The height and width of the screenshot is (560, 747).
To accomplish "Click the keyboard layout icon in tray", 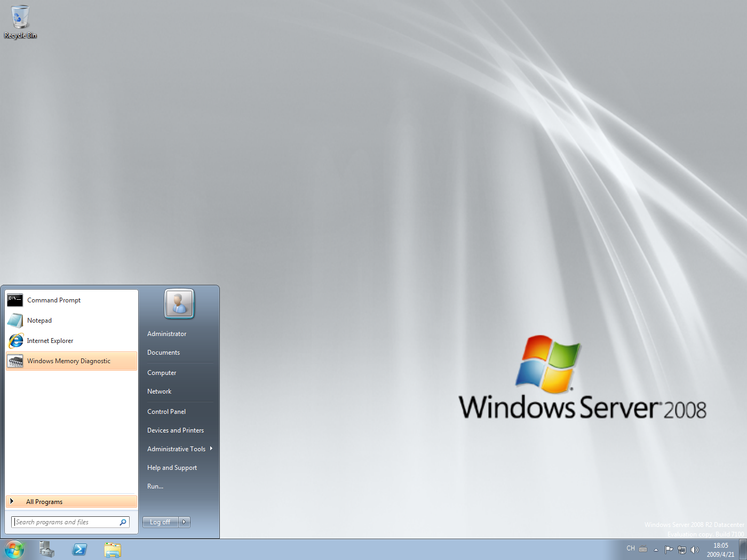I will pyautogui.click(x=643, y=549).
